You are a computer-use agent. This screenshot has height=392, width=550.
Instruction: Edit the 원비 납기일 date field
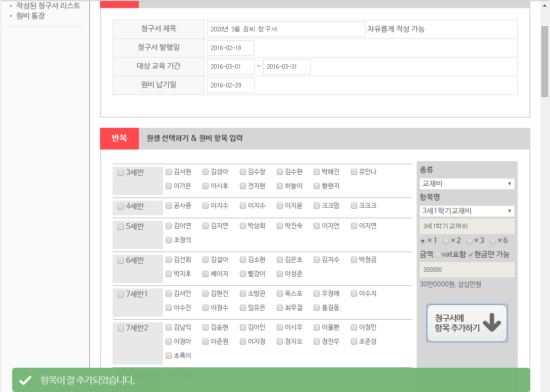click(x=230, y=85)
